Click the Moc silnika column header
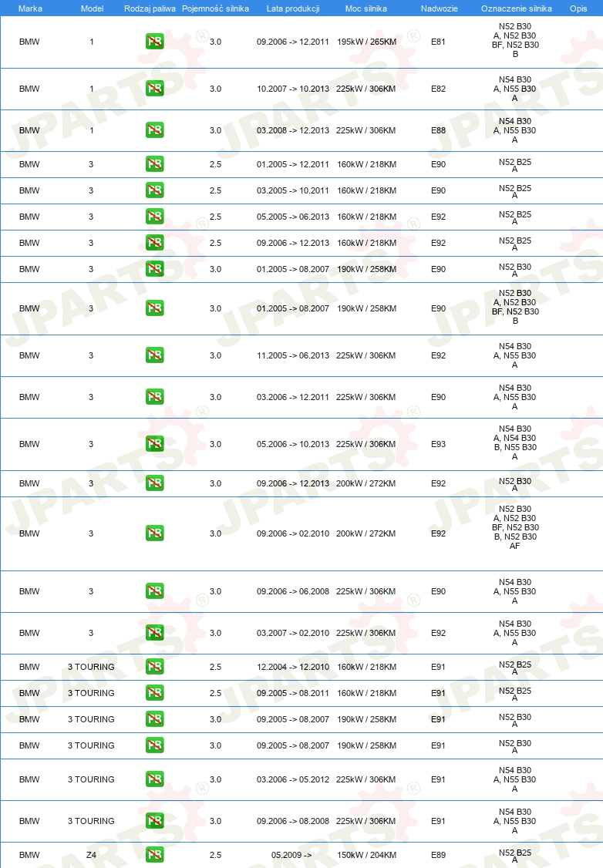 click(366, 8)
